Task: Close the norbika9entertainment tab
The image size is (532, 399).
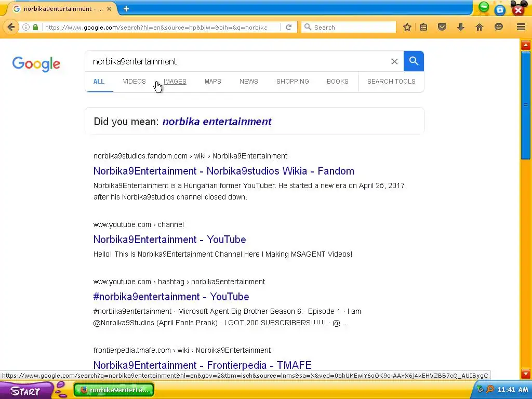Action: (x=109, y=9)
